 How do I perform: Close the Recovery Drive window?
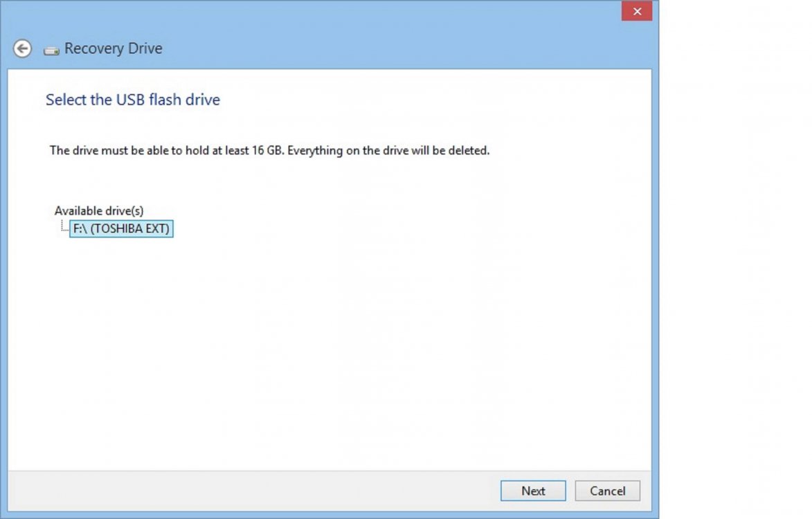tap(636, 11)
